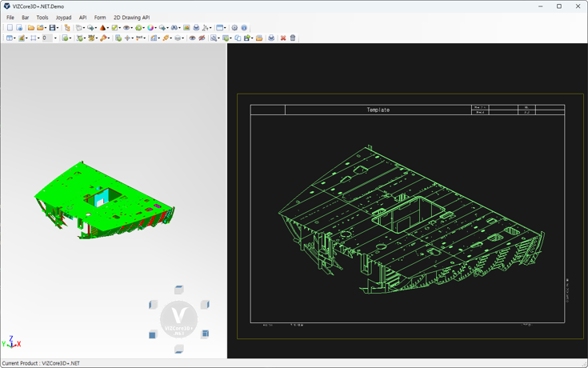Open the color wheel icon
Screen dimensions: 588x368
coord(150,27)
